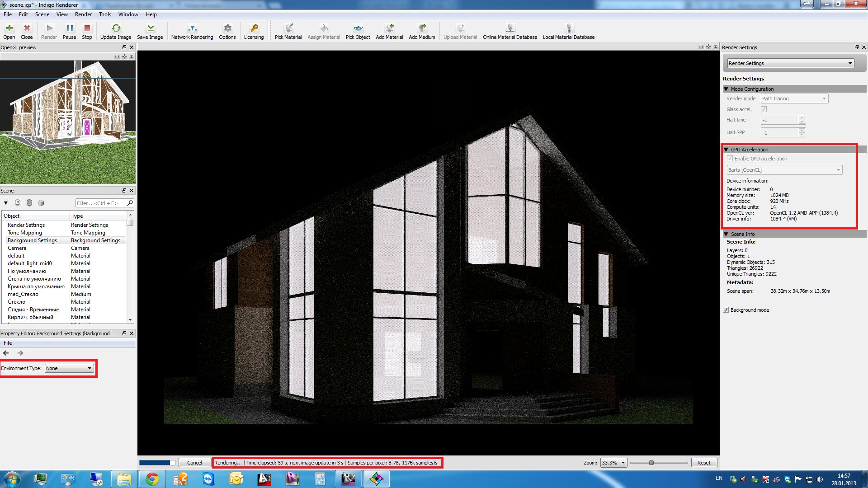Toggle the Background mode checkbox
The width and height of the screenshot is (868, 488).
pyautogui.click(x=726, y=310)
